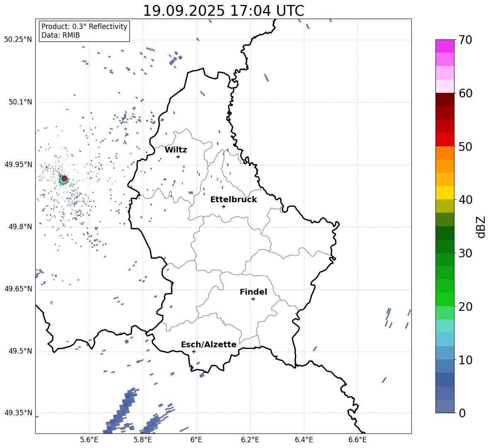Pick the olive swatch just below 40 dBZ
491x448 pixels.
pyautogui.click(x=445, y=206)
